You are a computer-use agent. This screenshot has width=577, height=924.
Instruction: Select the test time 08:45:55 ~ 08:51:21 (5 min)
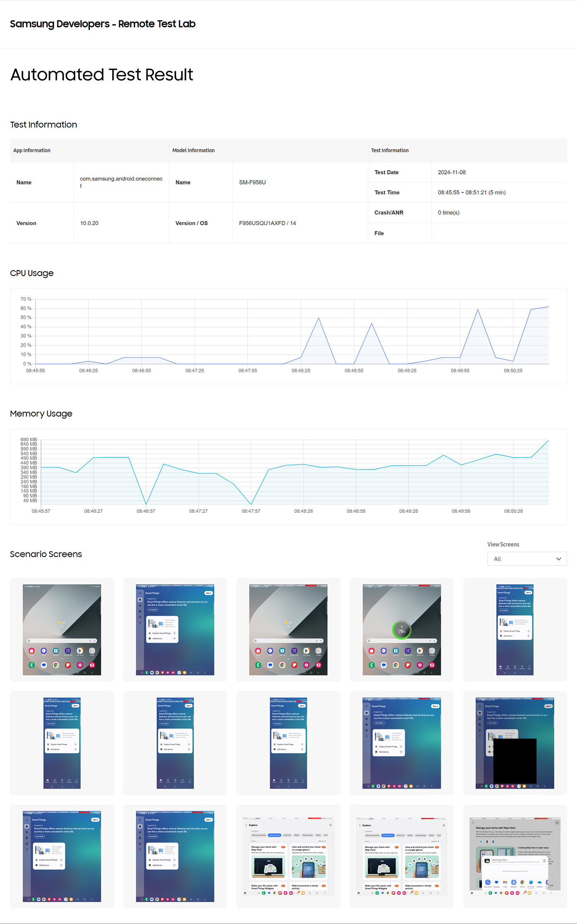click(x=472, y=193)
